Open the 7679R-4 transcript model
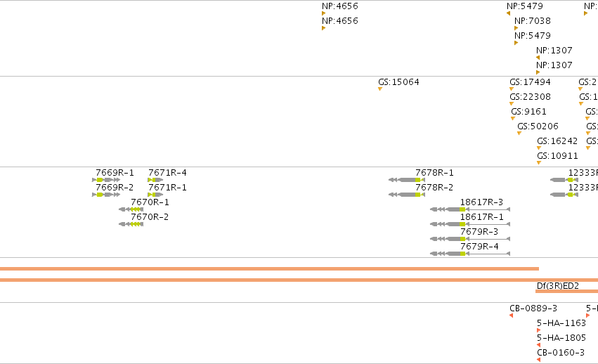598x364 pixels. coord(470,254)
